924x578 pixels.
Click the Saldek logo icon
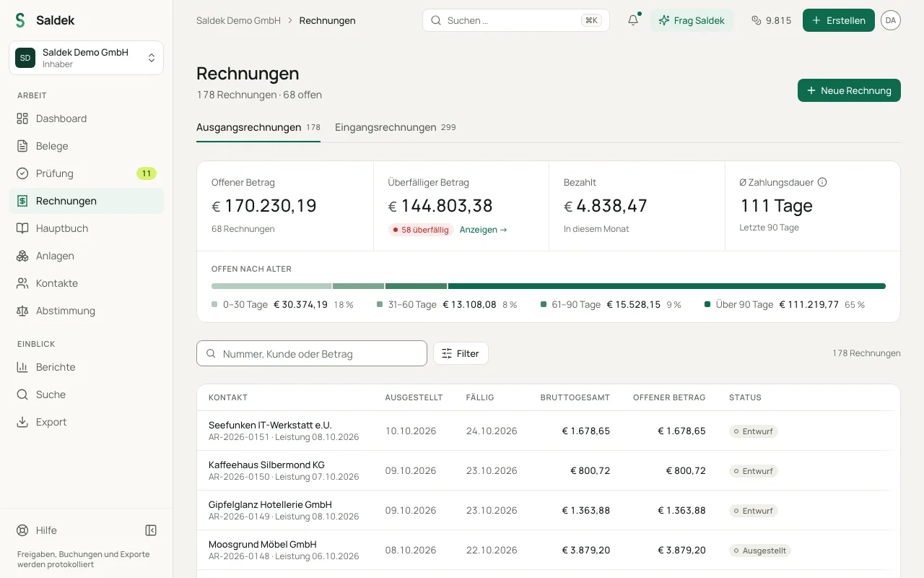(20, 20)
